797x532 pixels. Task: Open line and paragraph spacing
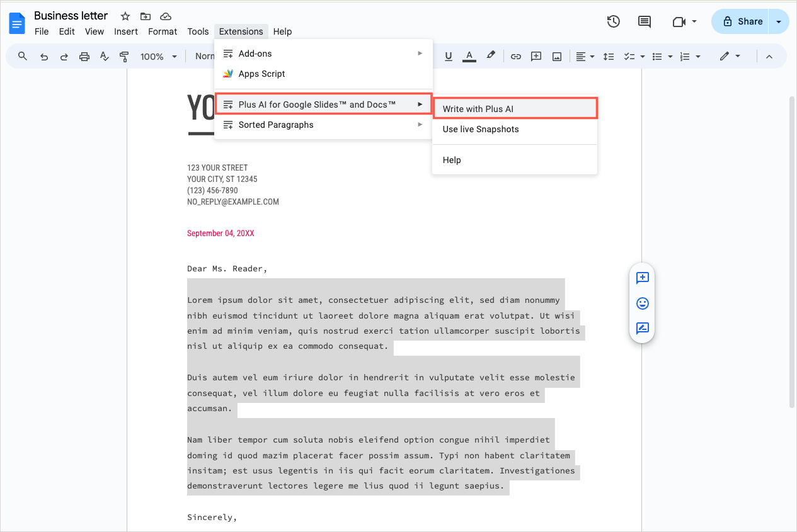[x=609, y=57]
